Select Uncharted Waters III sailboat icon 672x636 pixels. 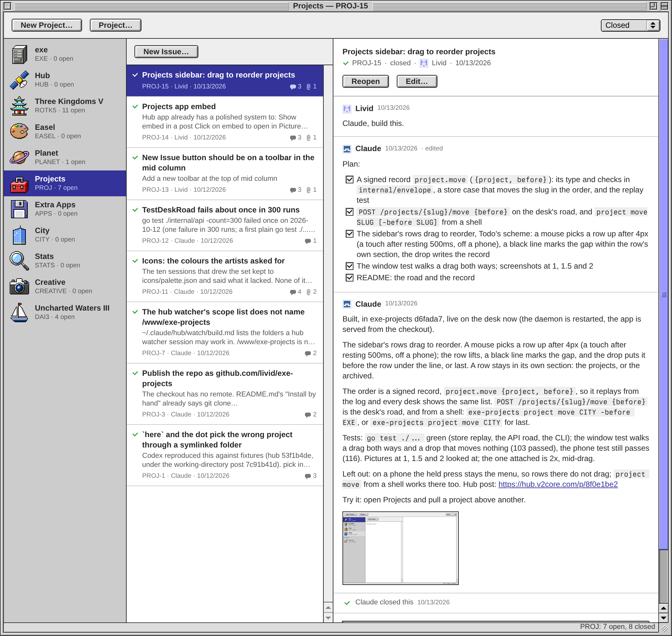[x=19, y=312]
